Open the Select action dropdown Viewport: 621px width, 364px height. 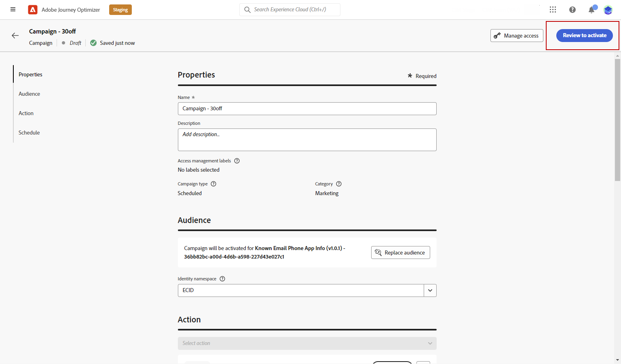tap(307, 343)
